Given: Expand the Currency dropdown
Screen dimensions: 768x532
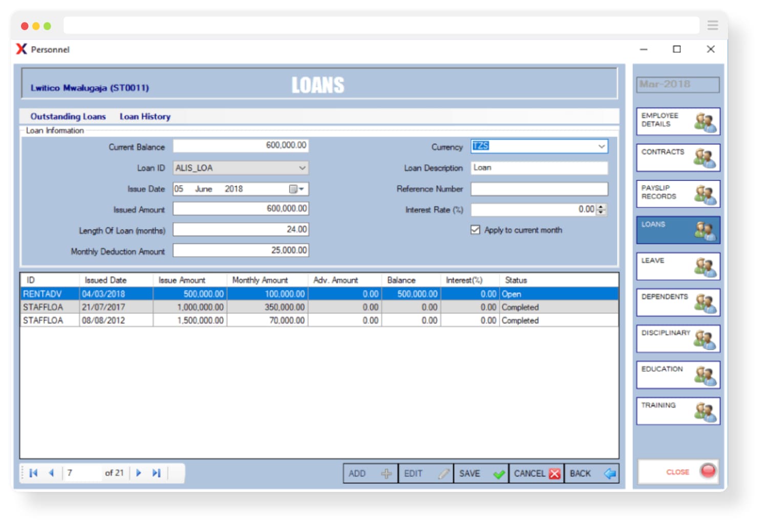Looking at the screenshot, I should 602,146.
